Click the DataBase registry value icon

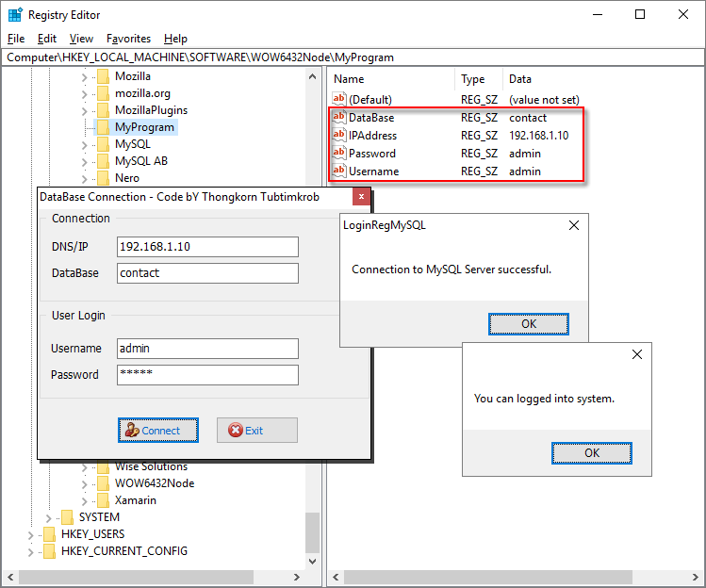339,118
